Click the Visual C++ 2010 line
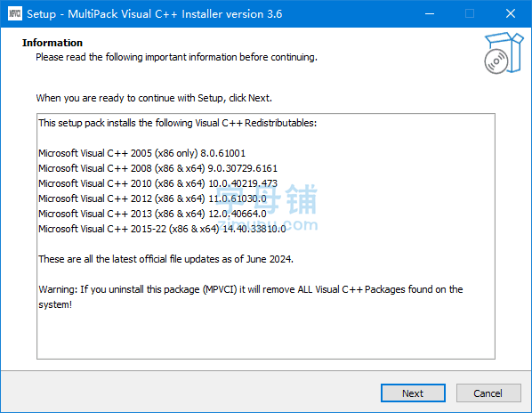The height and width of the screenshot is (413, 532). [157, 183]
